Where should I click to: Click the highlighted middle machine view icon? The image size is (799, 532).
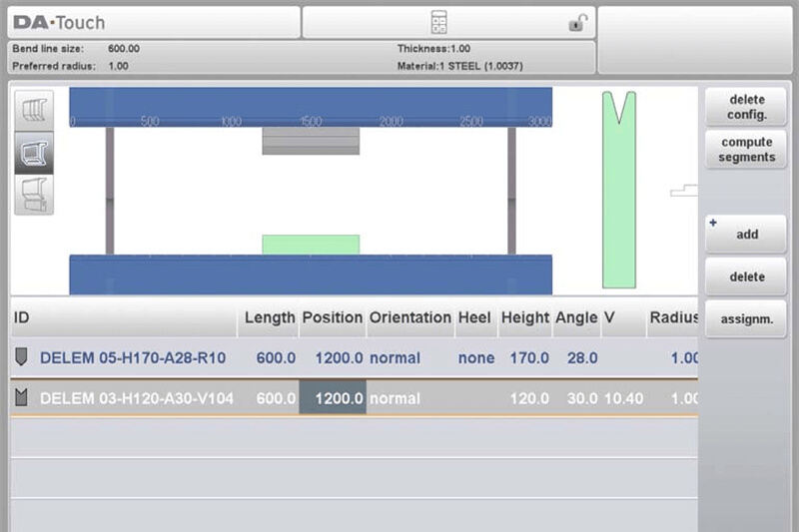pyautogui.click(x=33, y=153)
